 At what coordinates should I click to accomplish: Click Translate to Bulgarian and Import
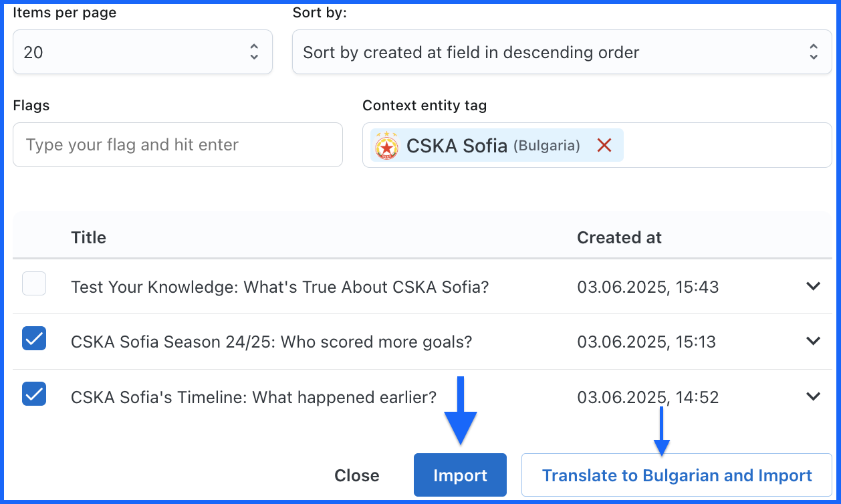[x=677, y=475]
